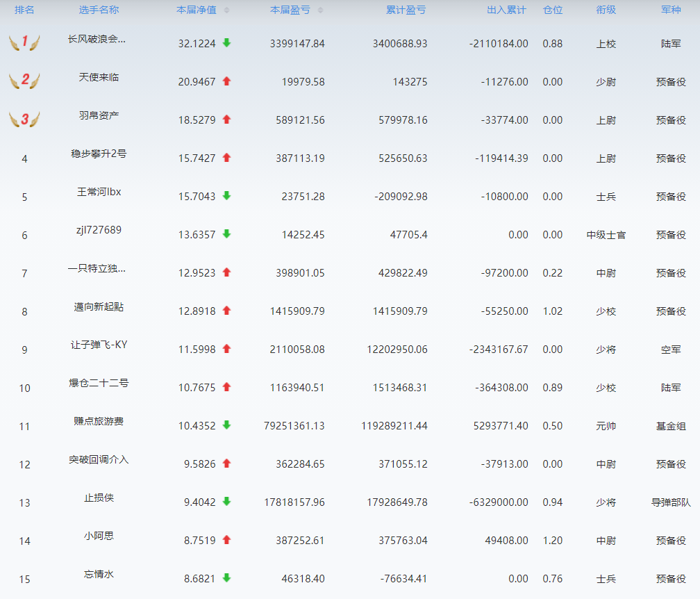Click the 选手名称 column header

pyautogui.click(x=99, y=10)
